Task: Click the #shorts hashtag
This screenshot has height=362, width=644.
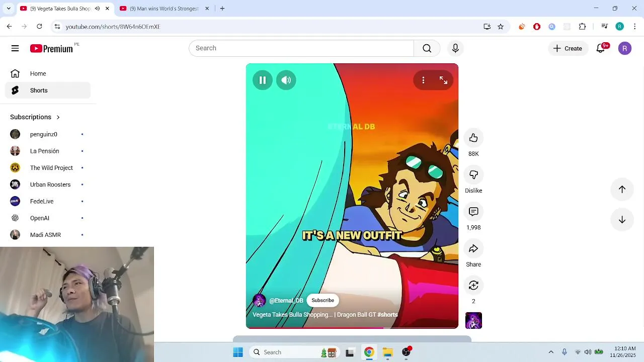Action: point(387,315)
